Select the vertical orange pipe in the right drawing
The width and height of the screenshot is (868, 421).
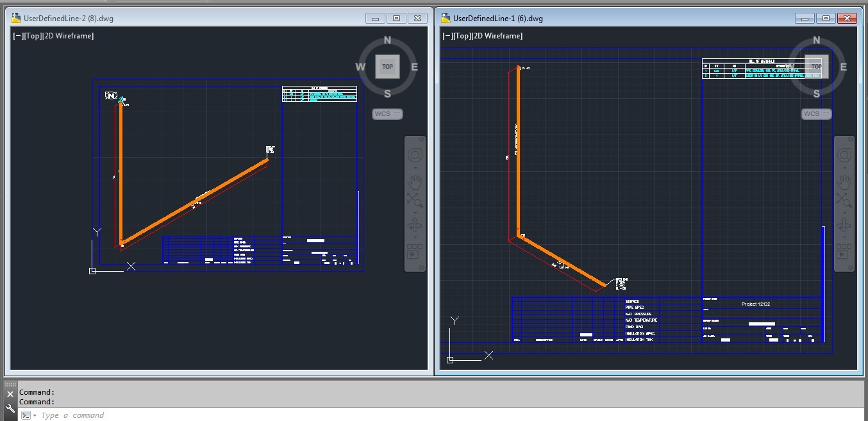[518, 152]
